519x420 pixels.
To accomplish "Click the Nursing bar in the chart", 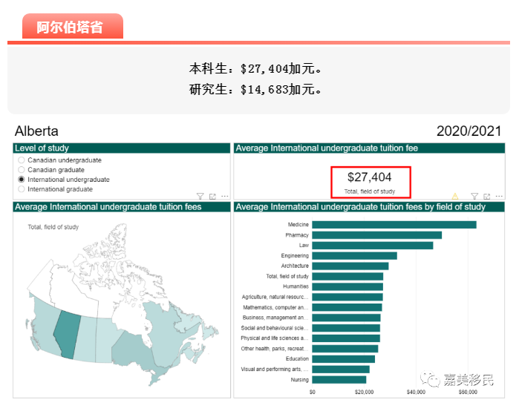I will coord(339,380).
